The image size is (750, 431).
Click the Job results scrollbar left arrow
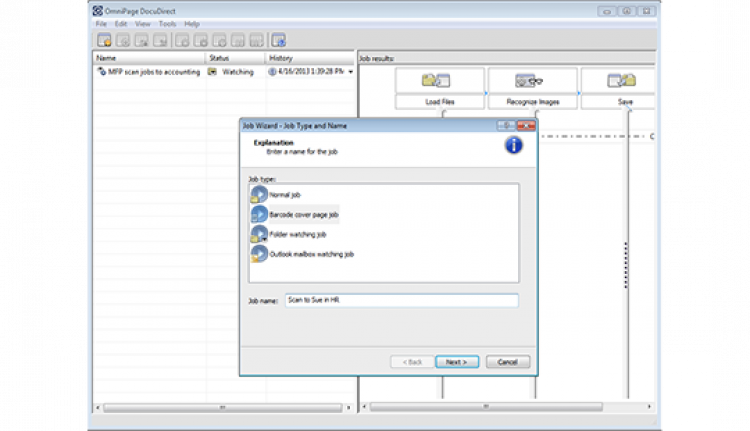click(x=364, y=407)
